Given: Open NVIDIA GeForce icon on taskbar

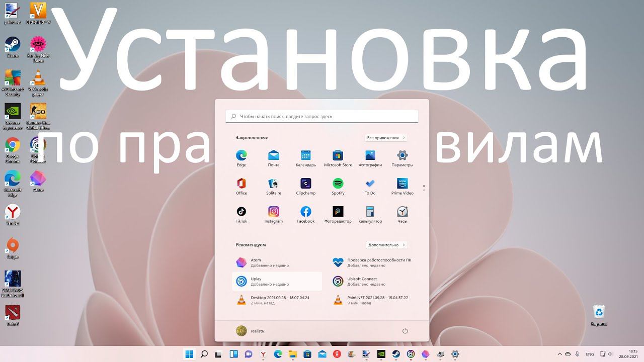Looking at the screenshot, I should [x=381, y=354].
